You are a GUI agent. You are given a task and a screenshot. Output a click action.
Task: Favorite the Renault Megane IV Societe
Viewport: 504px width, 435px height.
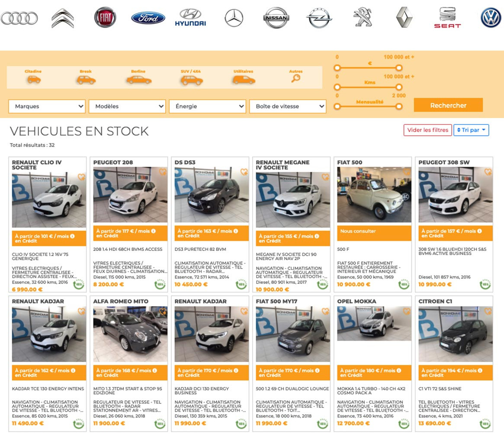(x=326, y=177)
